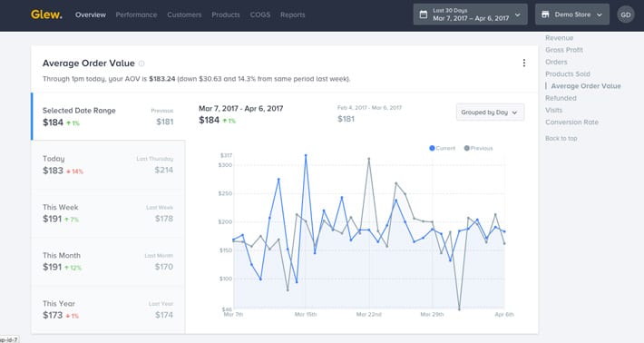Screen dimensions: 644x343
Task: Open the three-dot menu of the AOV card
Action: click(x=523, y=63)
